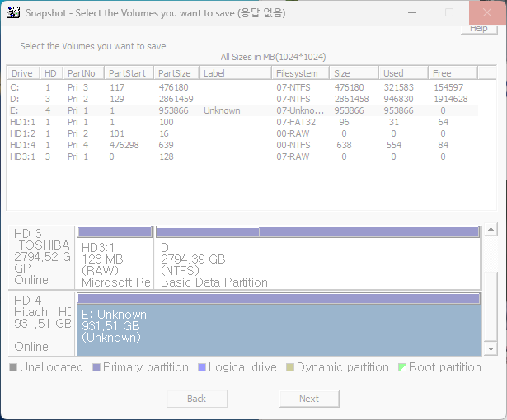Image resolution: width=507 pixels, height=420 pixels.
Task: Click the HD3:1 128 MB partition block
Action: 115,258
